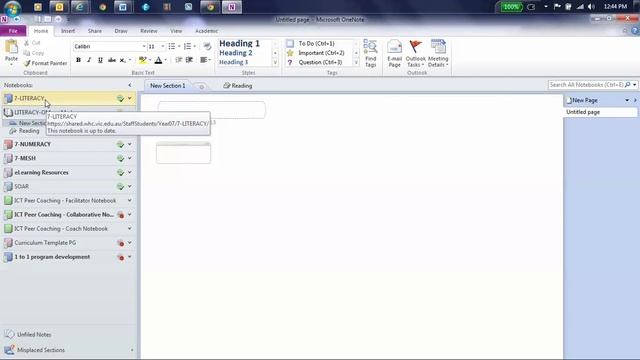The width and height of the screenshot is (640, 360).
Task: Toggle Bold formatting
Action: pos(78,60)
